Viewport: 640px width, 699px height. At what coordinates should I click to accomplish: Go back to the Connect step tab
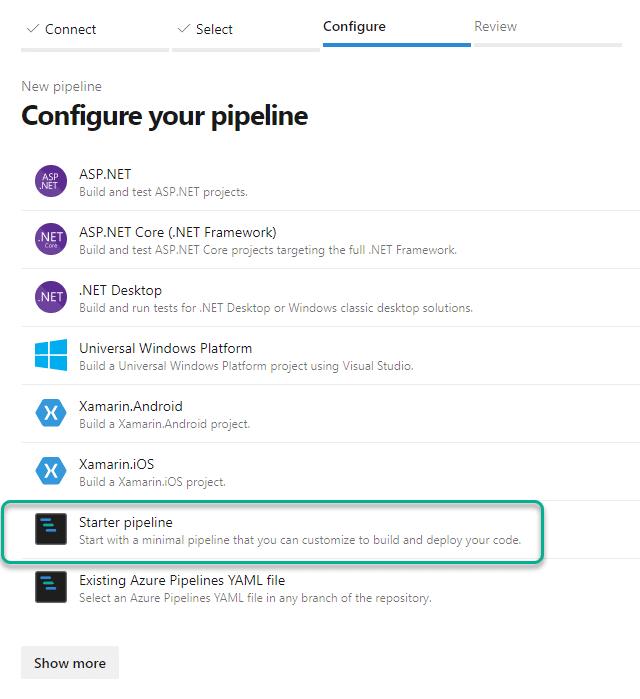[64, 29]
